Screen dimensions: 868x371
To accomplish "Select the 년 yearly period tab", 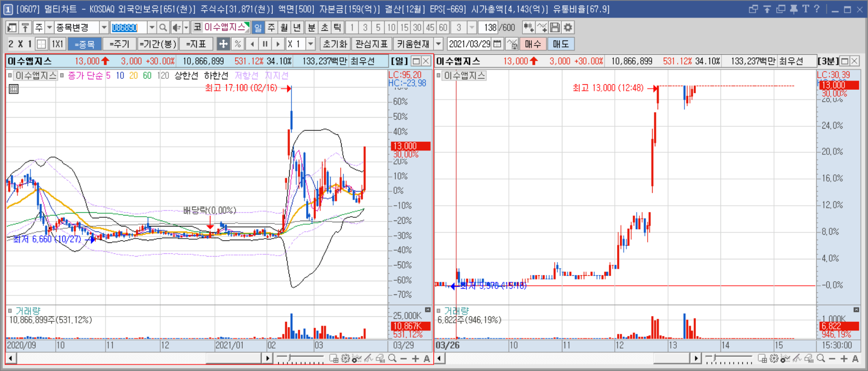I will [297, 27].
